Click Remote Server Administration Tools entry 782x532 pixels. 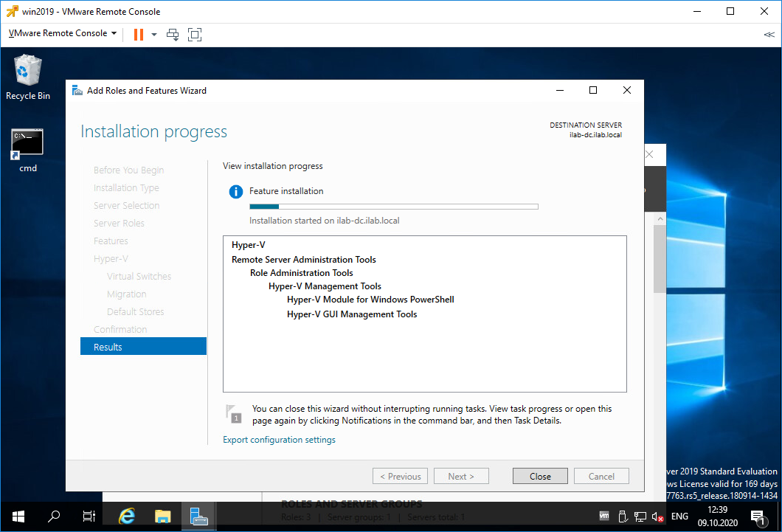(304, 259)
